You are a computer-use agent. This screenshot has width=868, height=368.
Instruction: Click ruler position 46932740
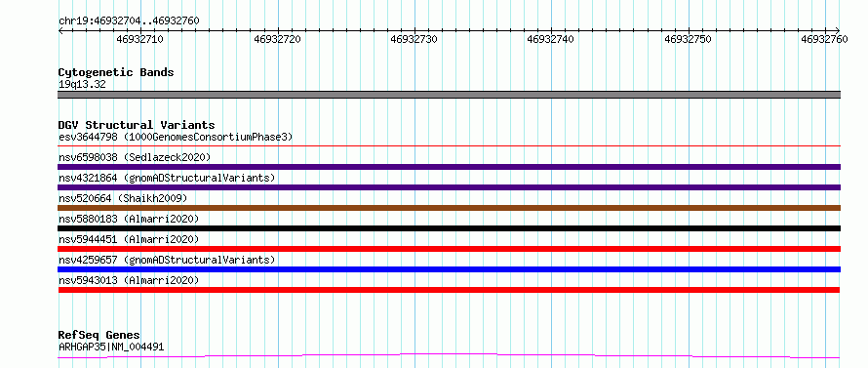click(551, 39)
